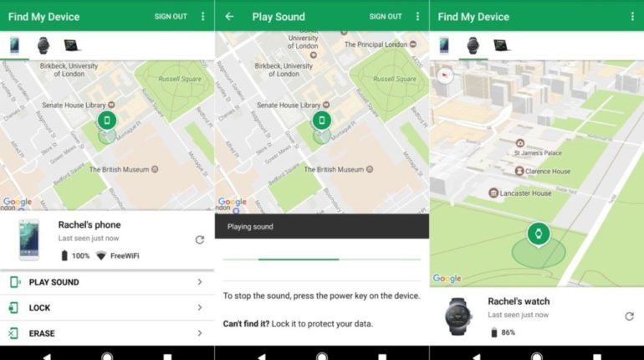The width and height of the screenshot is (644, 360).
Task: Select phone device tab in third screen
Action: click(444, 45)
